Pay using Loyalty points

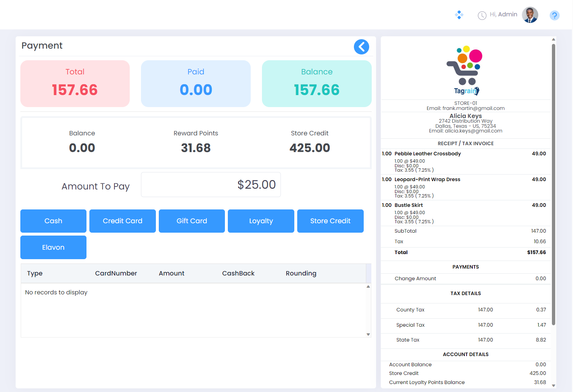pyautogui.click(x=261, y=221)
